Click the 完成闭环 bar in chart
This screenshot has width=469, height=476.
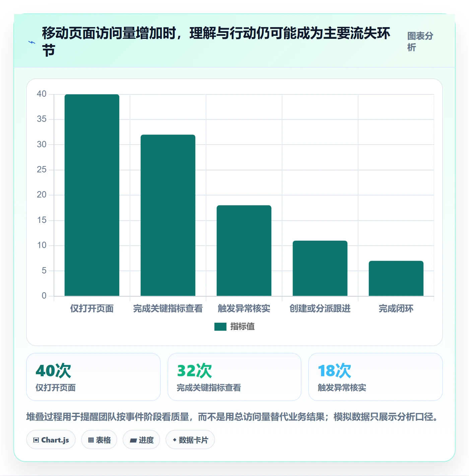(396, 279)
